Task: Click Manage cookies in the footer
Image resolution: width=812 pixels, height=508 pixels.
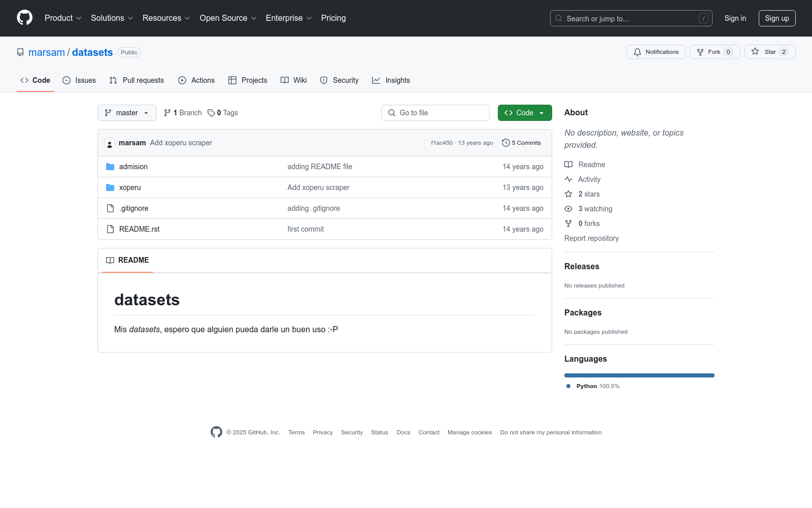Action: pyautogui.click(x=469, y=432)
